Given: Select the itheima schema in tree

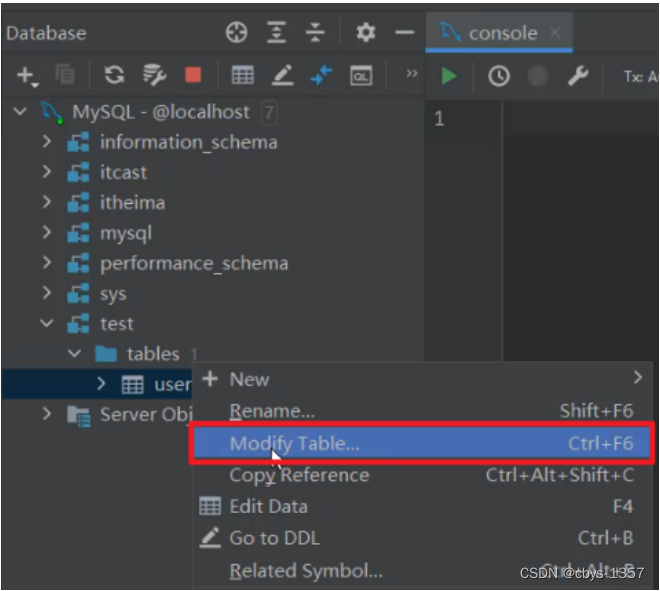Looking at the screenshot, I should coord(132,203).
